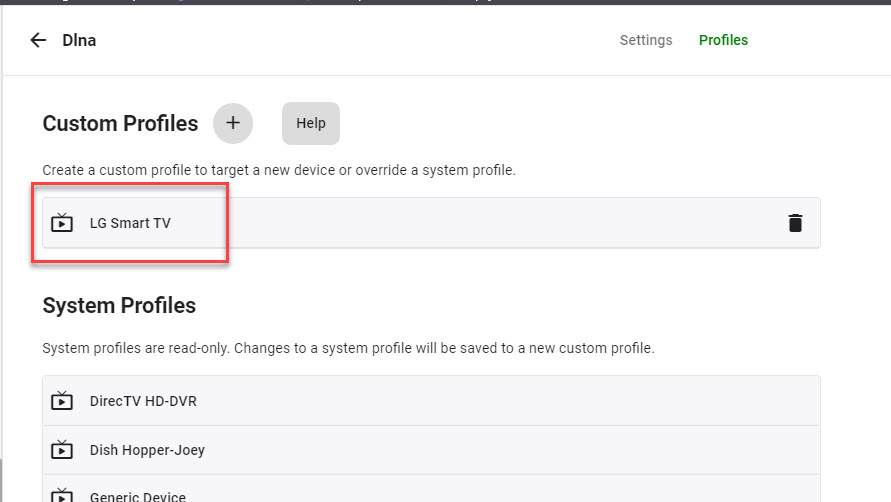This screenshot has width=891, height=502.
Task: Click the Dlna page title
Action: (x=79, y=40)
